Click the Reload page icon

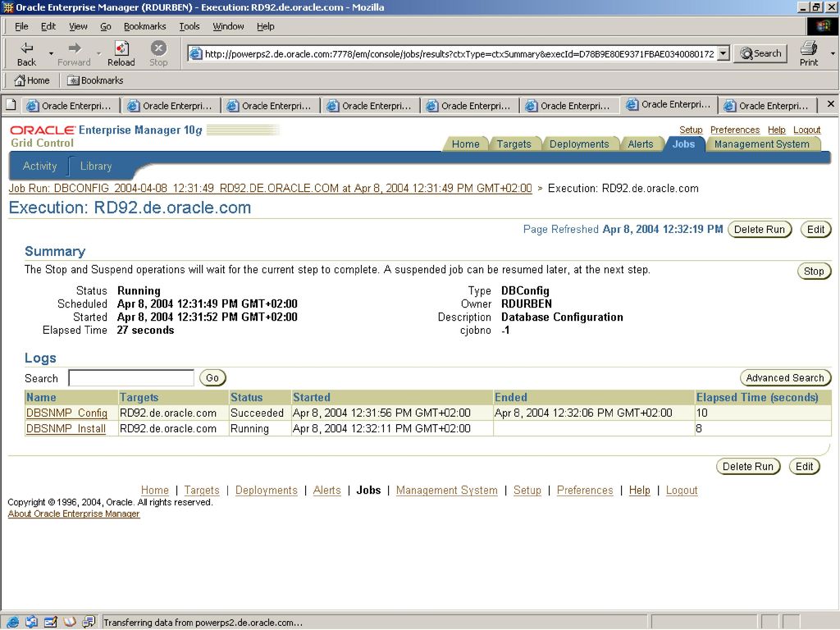tap(121, 53)
